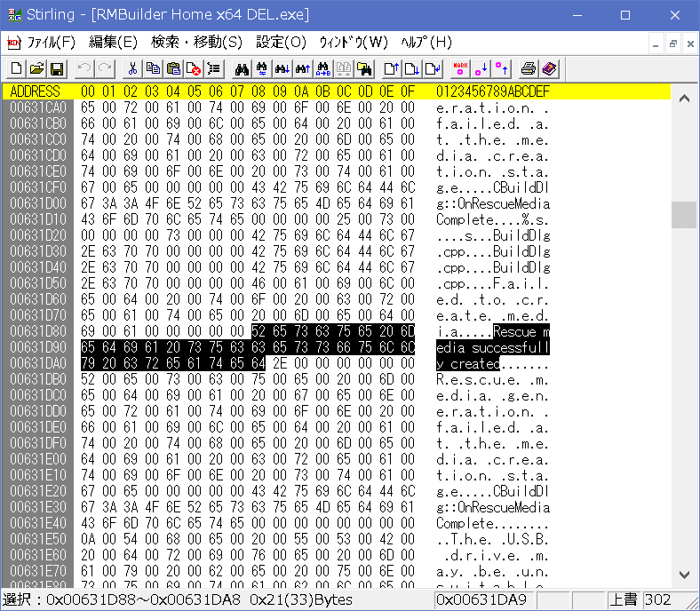Click the Stirling app icon in the title bar
Screen dimensions: 700x611
coord(14,15)
